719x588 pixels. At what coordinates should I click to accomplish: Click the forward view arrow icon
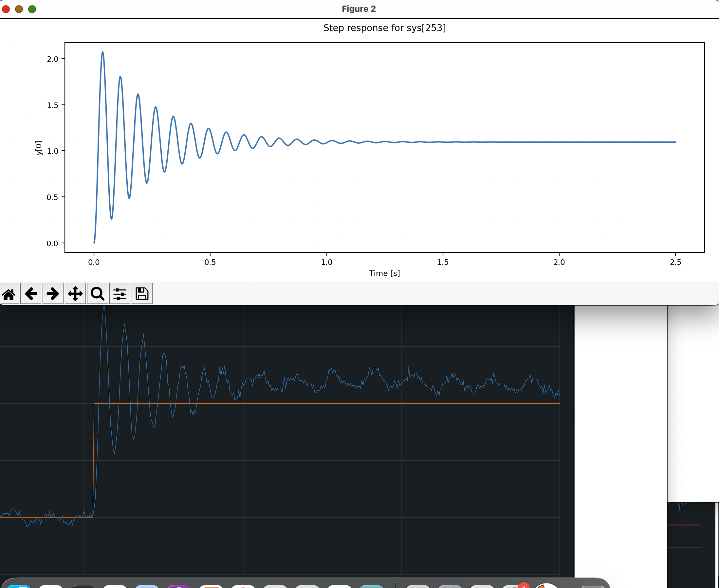53,294
